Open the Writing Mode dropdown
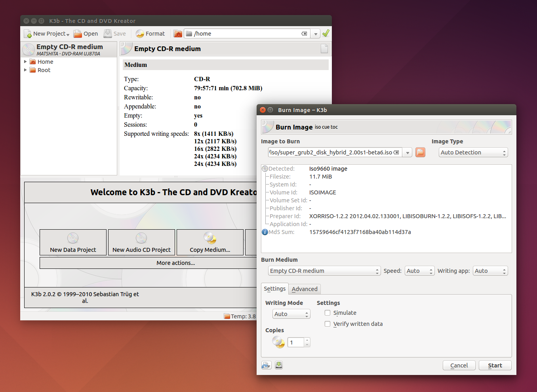This screenshot has height=392, width=537. (291, 314)
